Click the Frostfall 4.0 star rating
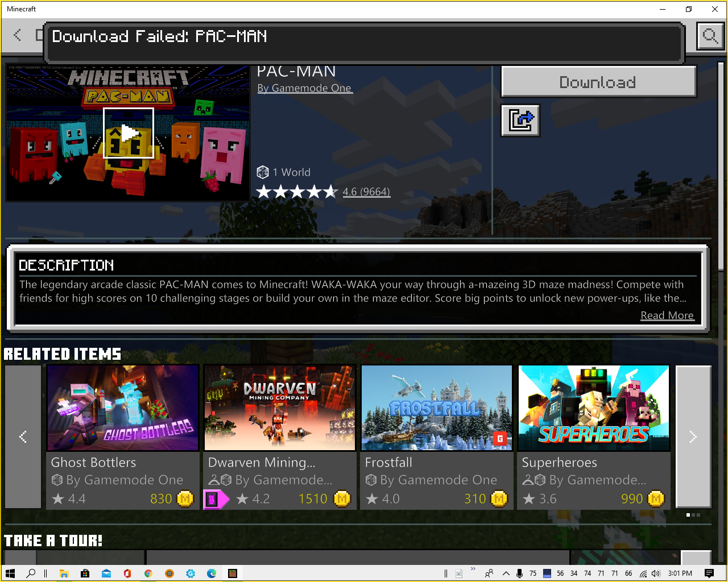The height and width of the screenshot is (582, 728). pos(383,499)
